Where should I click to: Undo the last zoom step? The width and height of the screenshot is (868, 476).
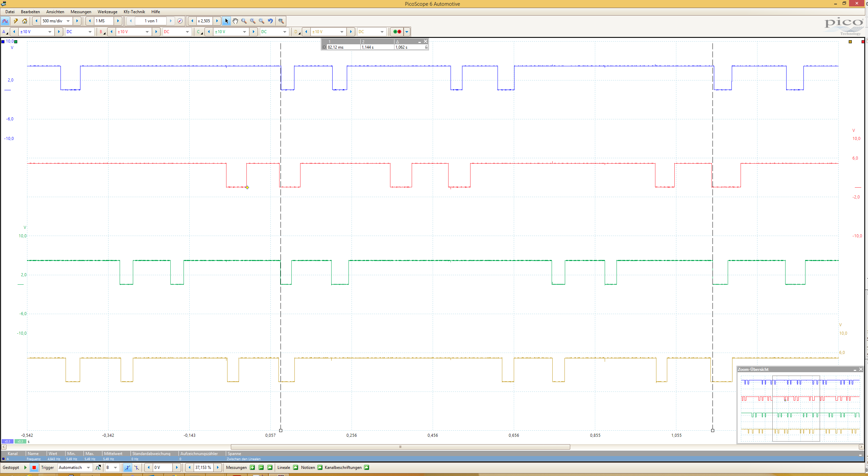(x=270, y=21)
